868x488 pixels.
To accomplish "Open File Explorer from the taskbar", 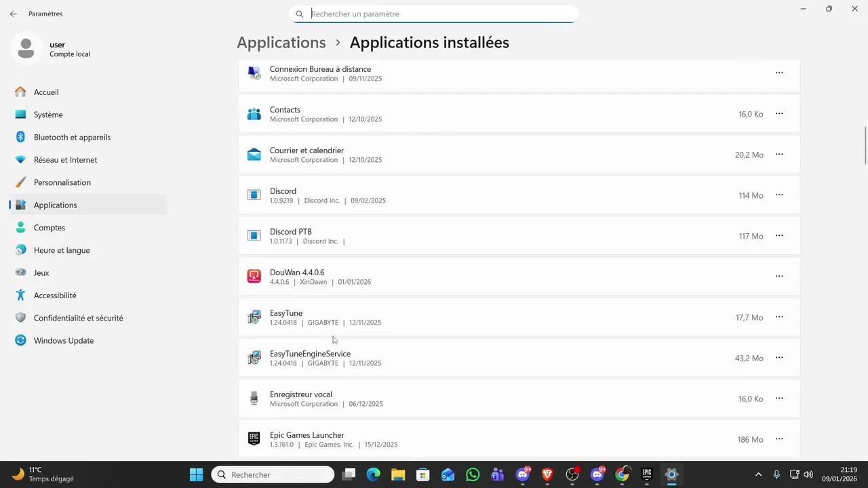I will (398, 474).
